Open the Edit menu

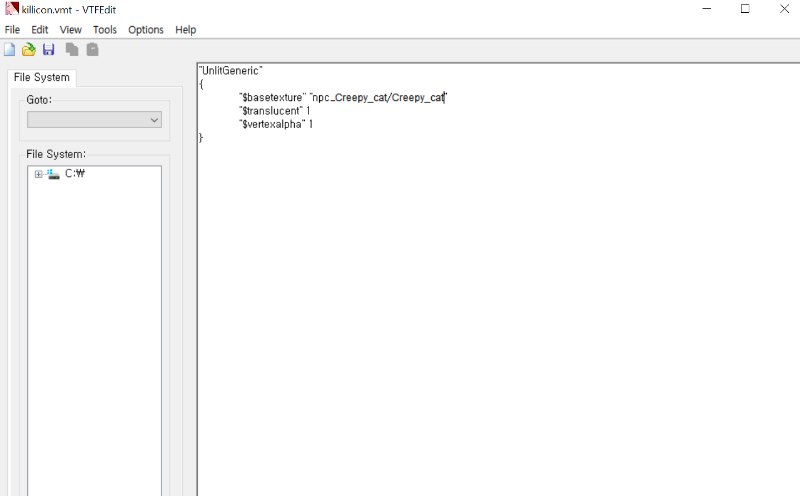pos(39,30)
